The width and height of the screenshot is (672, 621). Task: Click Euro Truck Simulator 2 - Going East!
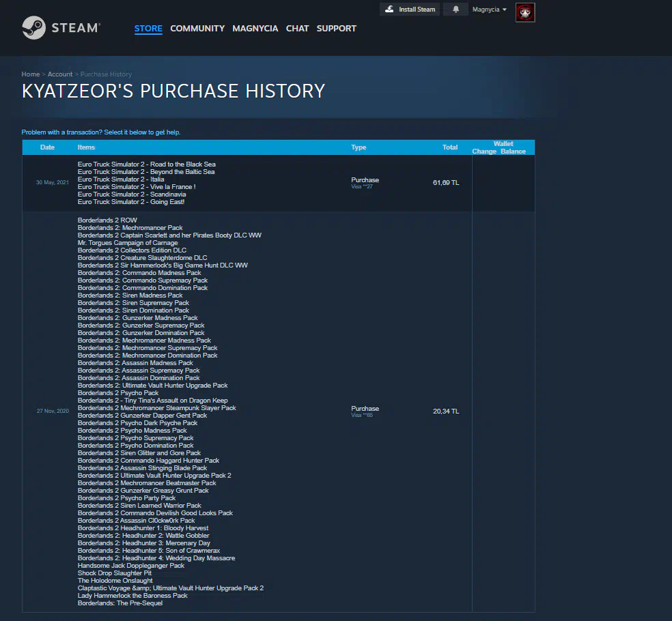[131, 202]
